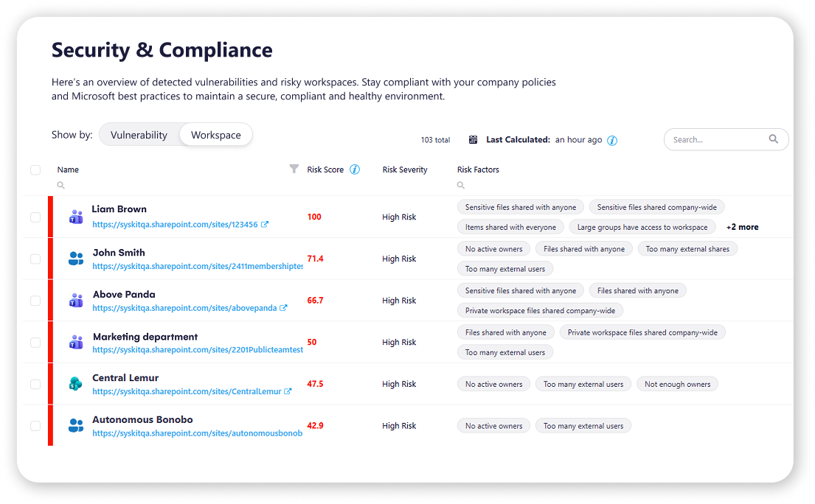Viewport: 815px width, 504px height.
Task: Open the Autonomous Bonobo site URL
Action: pyautogui.click(x=198, y=433)
